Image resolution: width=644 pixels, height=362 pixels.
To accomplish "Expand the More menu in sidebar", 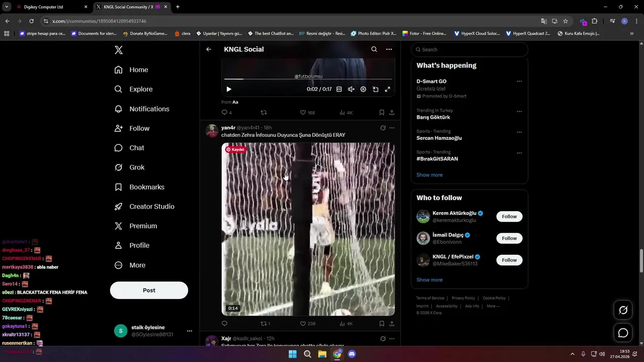I will click(130, 265).
